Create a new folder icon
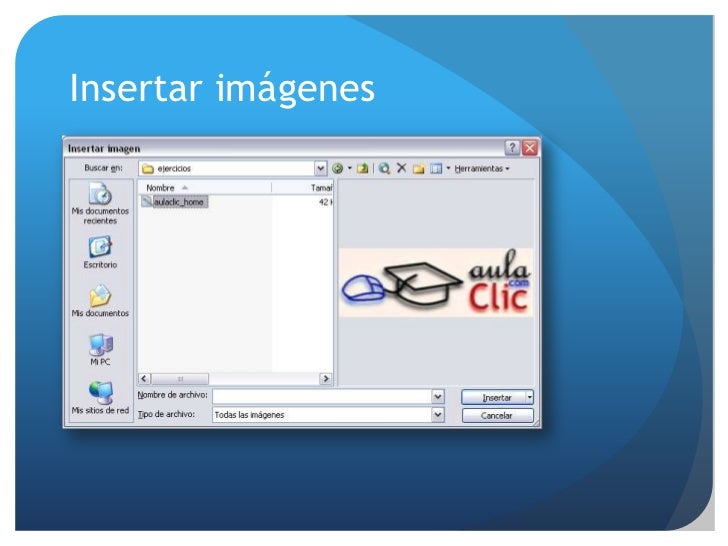Screen dimensions: 728x546 (x=418, y=169)
